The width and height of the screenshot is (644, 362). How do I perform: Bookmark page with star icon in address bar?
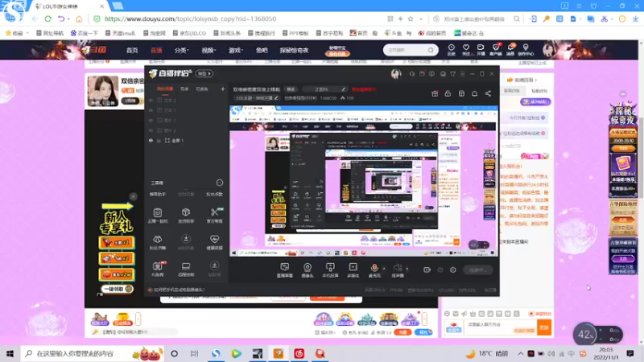[x=411, y=19]
